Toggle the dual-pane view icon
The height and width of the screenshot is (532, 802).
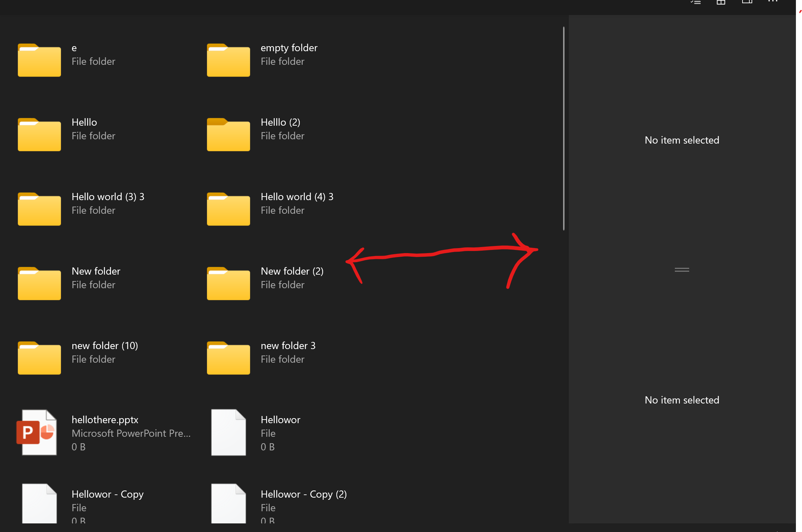point(720,3)
